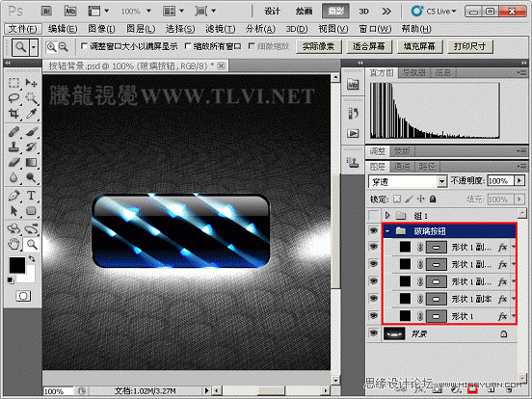The height and width of the screenshot is (399, 532).
Task: Open the 文件(F) menu
Action: click(23, 29)
